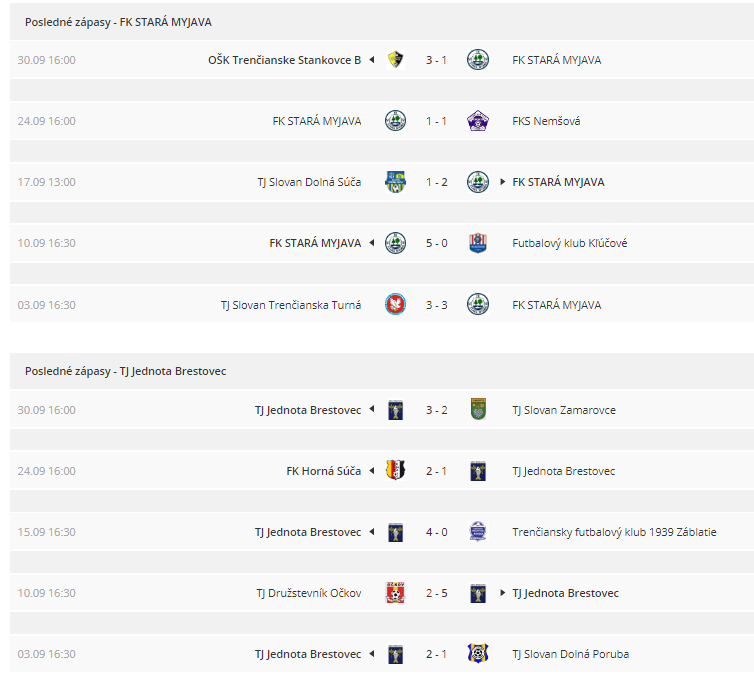Open the 5 - 0 match score
The image size is (754, 695).
click(x=437, y=243)
